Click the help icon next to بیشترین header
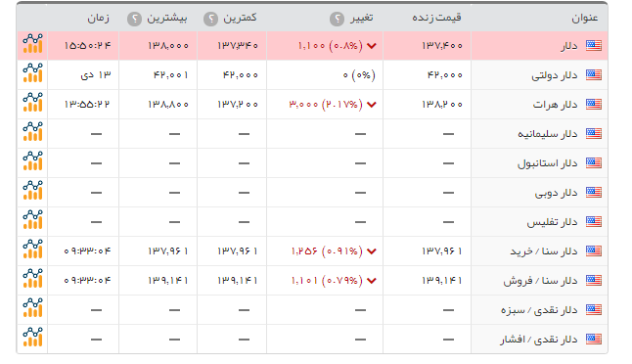Viewport: 632px width, 364px height. pos(134,19)
